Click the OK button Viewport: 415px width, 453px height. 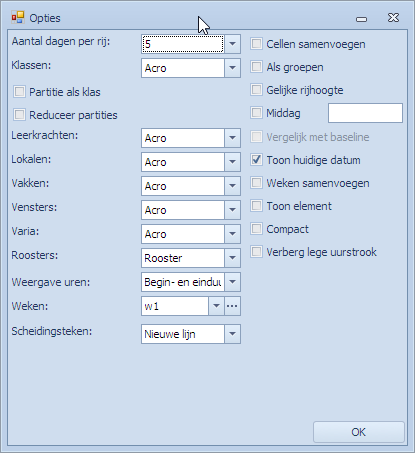[x=359, y=432]
